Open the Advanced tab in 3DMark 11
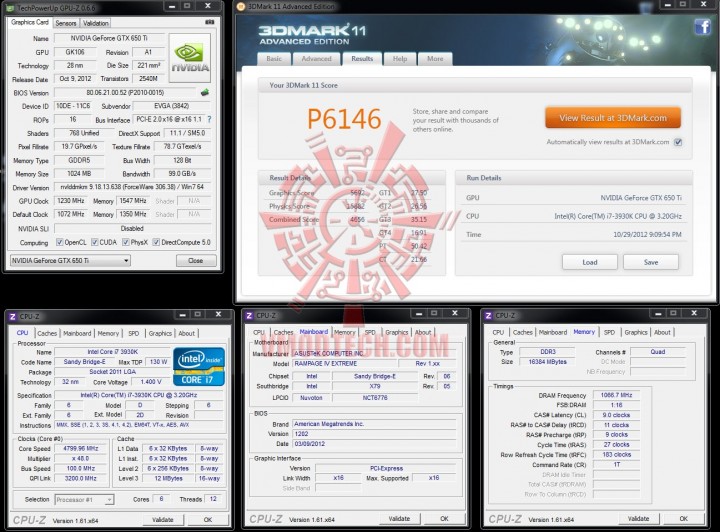 click(317, 59)
